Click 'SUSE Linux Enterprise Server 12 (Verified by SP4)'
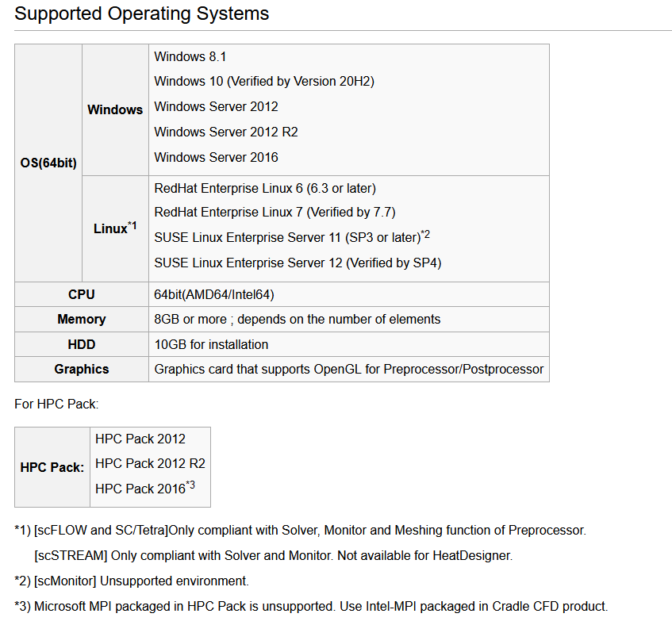 [x=298, y=263]
